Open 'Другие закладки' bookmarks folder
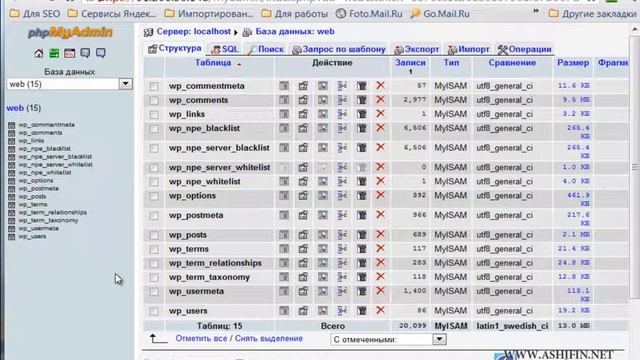 593,14
